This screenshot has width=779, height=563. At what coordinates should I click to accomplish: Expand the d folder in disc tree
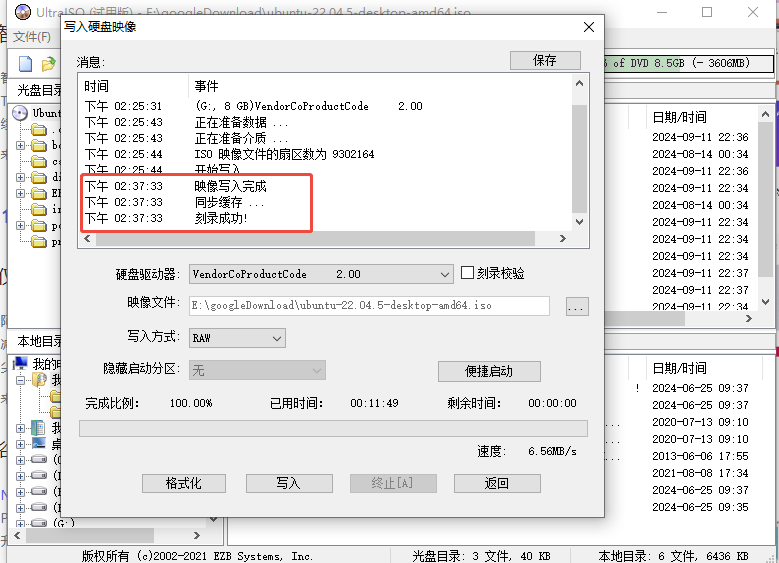click(20, 177)
